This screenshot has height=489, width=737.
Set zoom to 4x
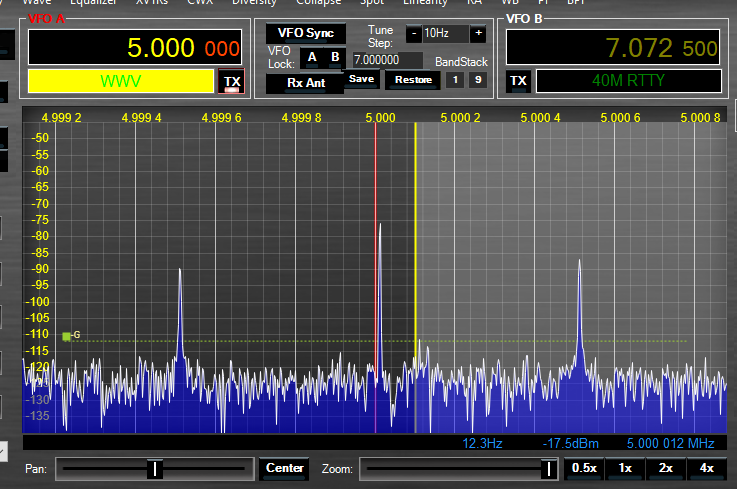(706, 468)
